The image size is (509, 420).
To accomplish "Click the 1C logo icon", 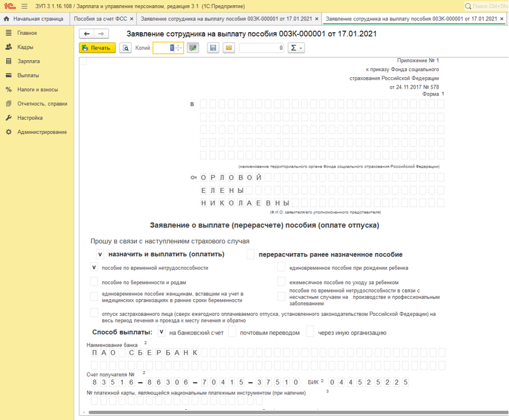I will pos(10,6).
